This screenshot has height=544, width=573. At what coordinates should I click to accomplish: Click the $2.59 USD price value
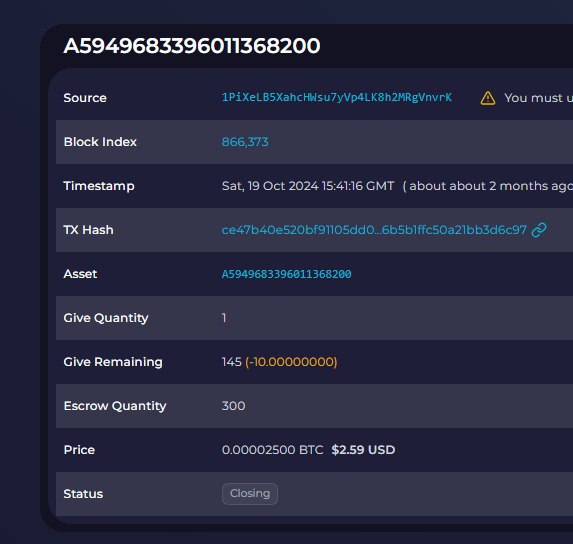(363, 450)
